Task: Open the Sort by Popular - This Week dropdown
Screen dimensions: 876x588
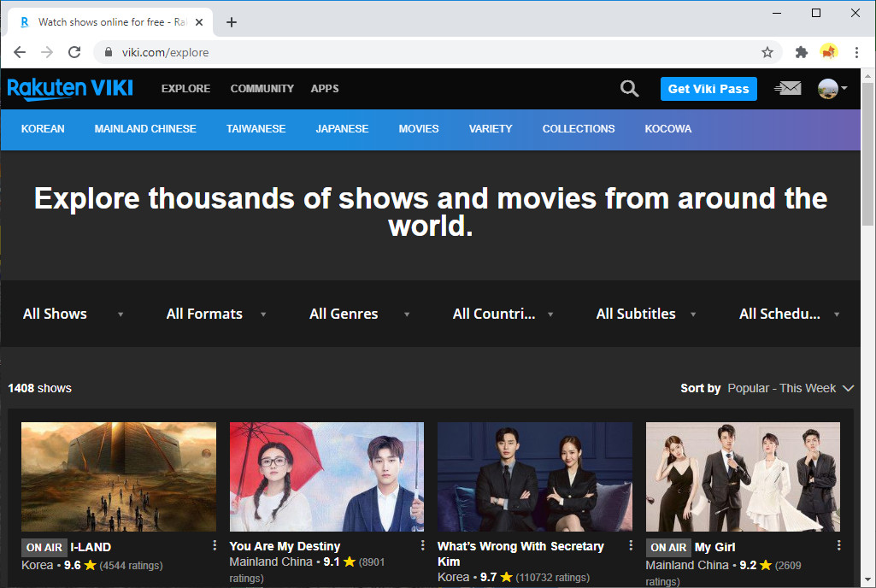Action: pyautogui.click(x=791, y=389)
